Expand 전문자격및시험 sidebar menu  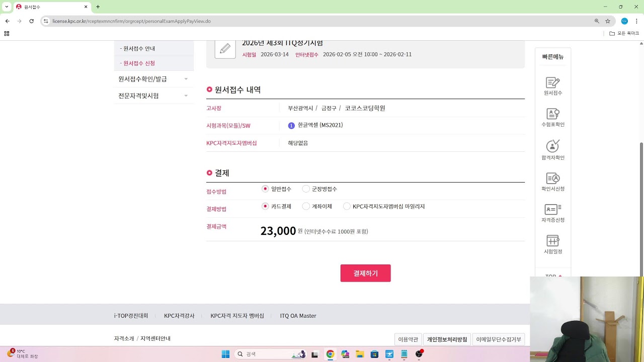[153, 96]
